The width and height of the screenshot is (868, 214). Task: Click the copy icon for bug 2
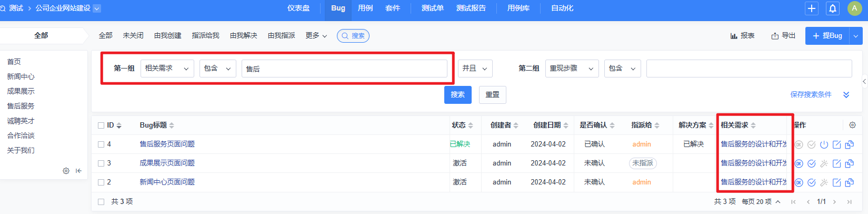click(849, 182)
